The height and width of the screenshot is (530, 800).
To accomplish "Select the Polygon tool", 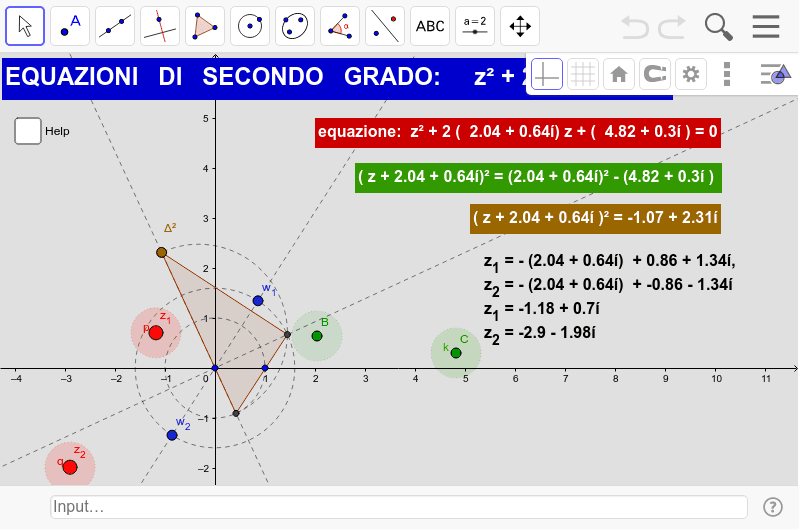I will 205,26.
